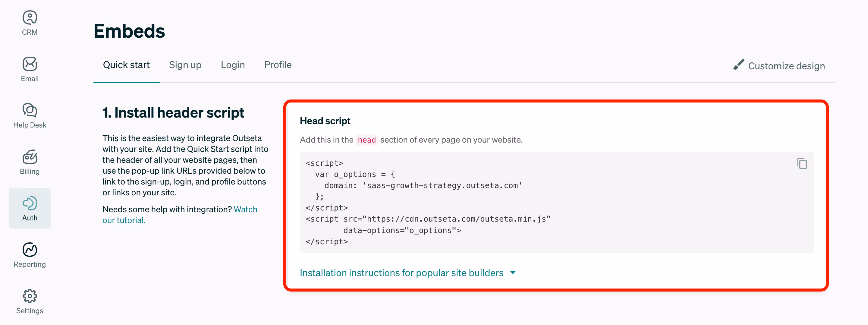Viewport: 868px width, 325px height.
Task: Go to Help Desk in sidebar
Action: click(30, 116)
